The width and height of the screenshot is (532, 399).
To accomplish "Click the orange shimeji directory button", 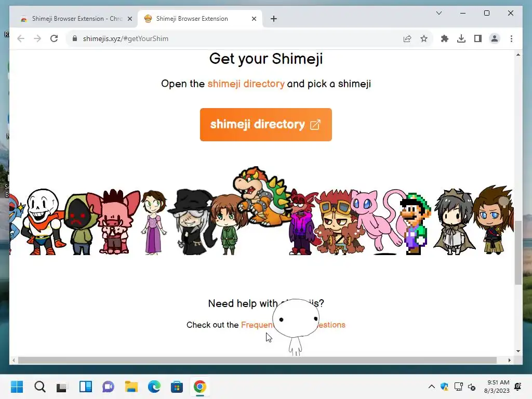I will pyautogui.click(x=265, y=125).
